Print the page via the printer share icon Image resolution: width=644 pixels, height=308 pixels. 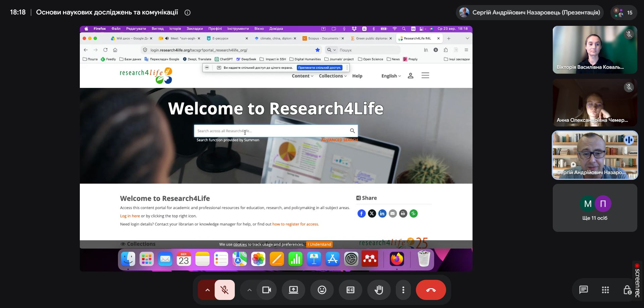(403, 213)
